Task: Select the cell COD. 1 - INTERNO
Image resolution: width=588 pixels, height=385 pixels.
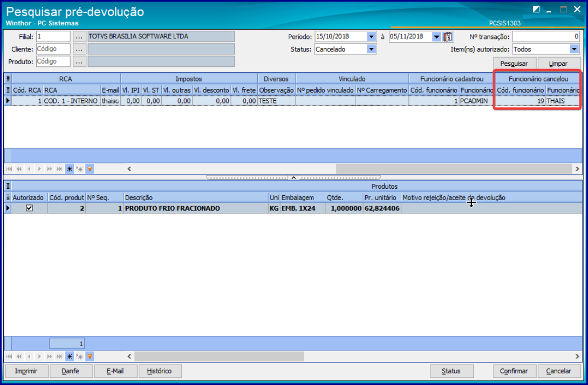Action: (72, 101)
